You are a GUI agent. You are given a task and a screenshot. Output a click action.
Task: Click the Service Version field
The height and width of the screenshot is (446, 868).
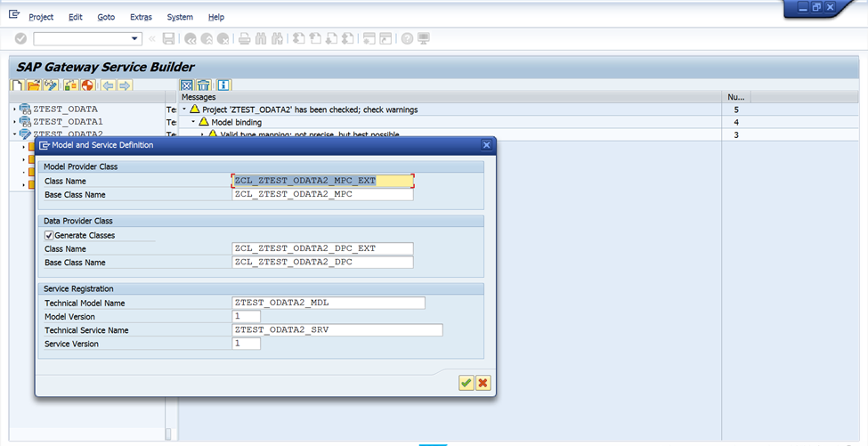[247, 343]
